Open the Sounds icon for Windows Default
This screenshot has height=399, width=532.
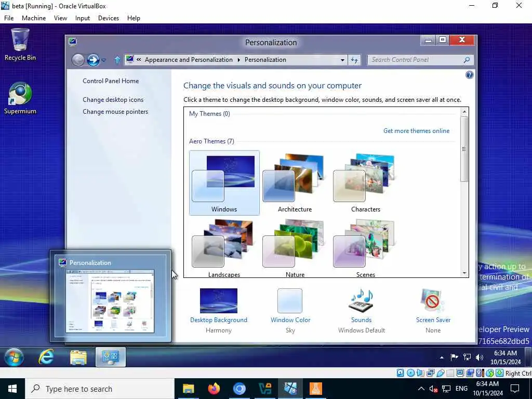point(362,301)
